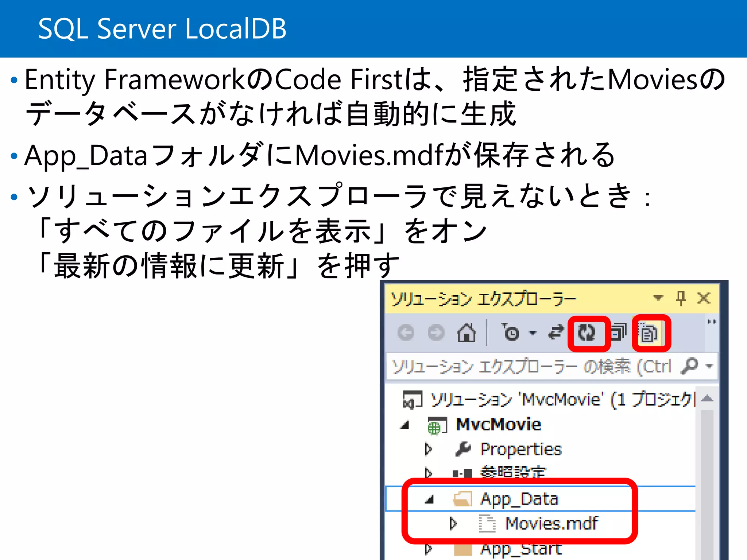Image resolution: width=747 pixels, height=560 pixels.
Task: Click the slide title 'SQL Server LocalDB'
Action: click(162, 28)
